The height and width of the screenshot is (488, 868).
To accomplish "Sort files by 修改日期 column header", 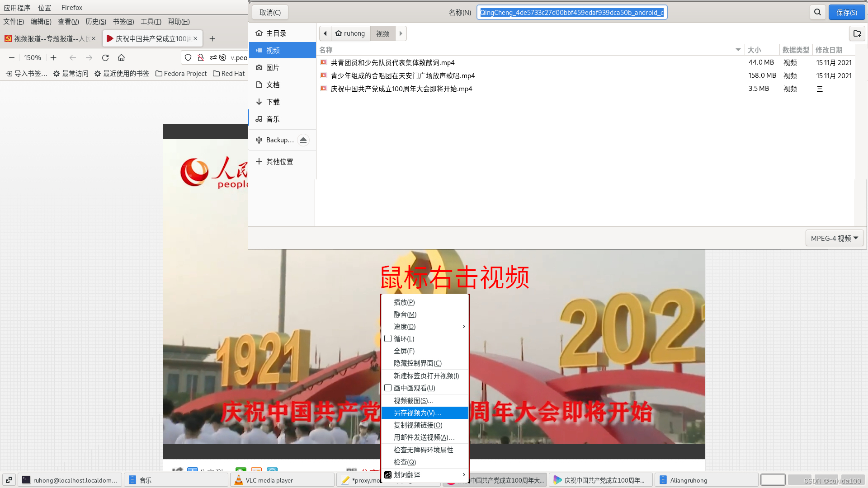I will click(833, 50).
